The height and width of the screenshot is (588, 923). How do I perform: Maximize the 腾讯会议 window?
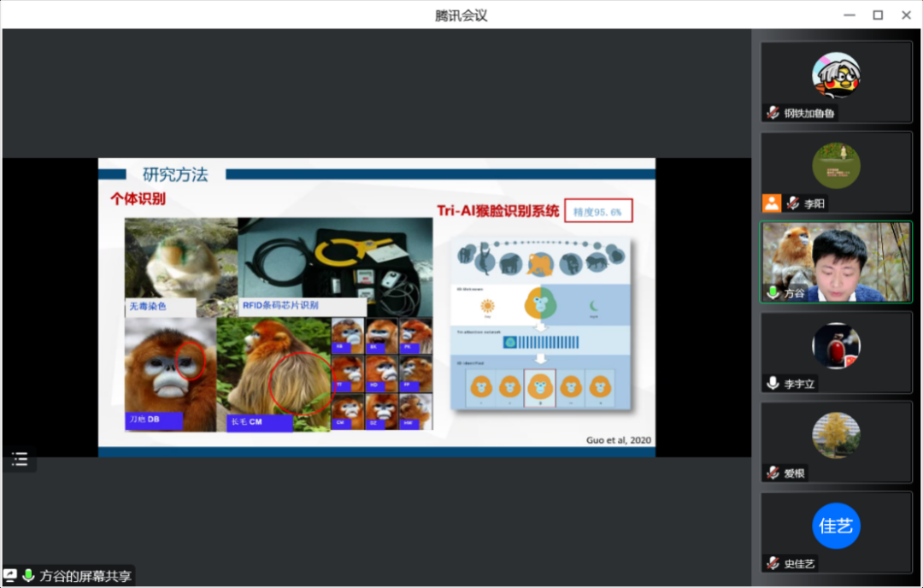[x=878, y=15]
